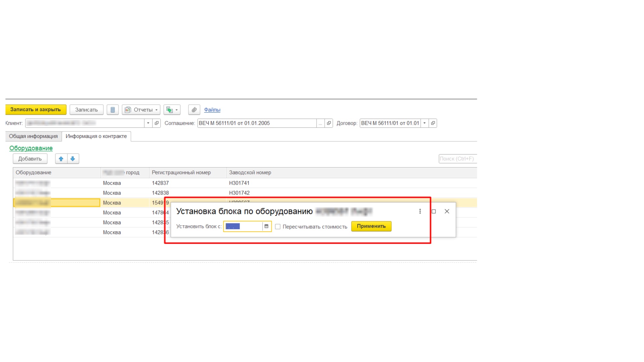644x362 pixels.
Task: Click the Регистрационный номер column header
Action: click(188, 173)
